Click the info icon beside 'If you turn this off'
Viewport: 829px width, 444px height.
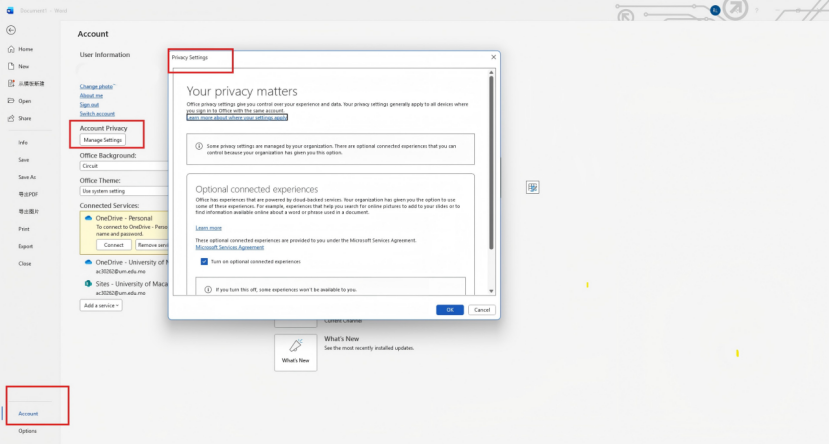point(208,290)
